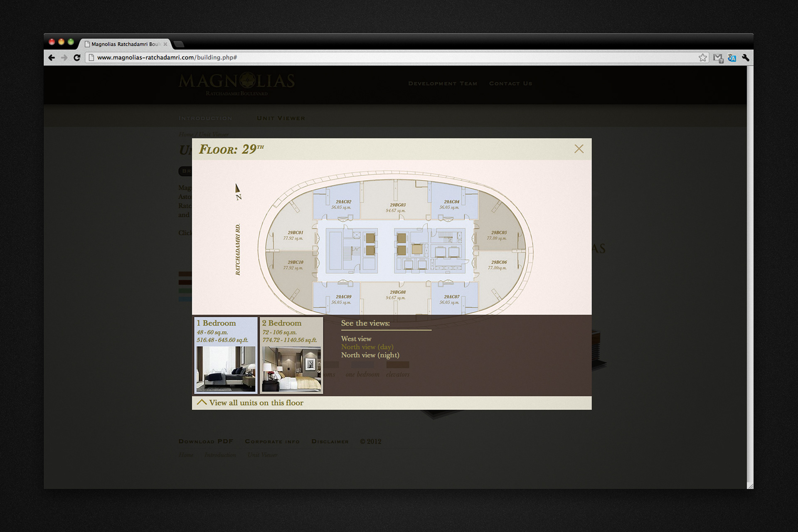Open Development Team menu item
Screen dimensions: 798x532
tap(443, 84)
